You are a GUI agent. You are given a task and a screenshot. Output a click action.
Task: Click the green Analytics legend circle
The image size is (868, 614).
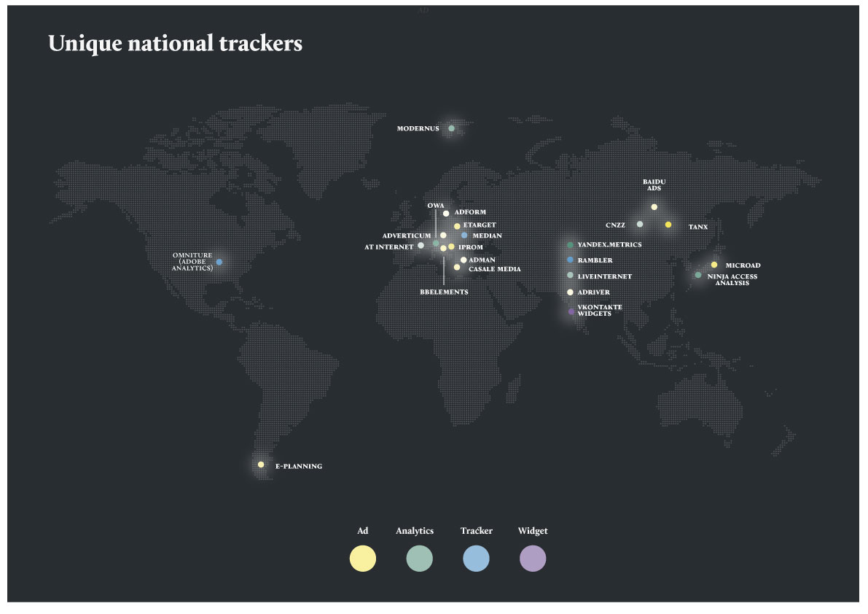[x=419, y=558]
